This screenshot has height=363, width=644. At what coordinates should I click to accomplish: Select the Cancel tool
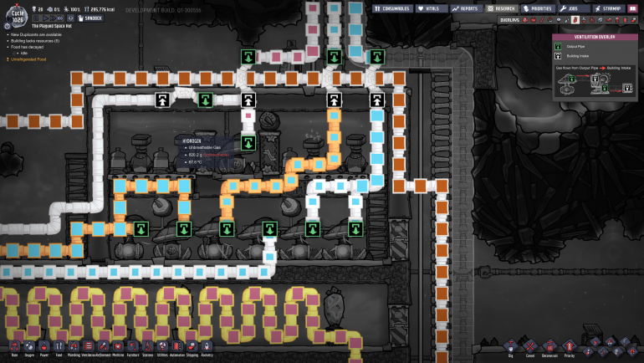pyautogui.click(x=530, y=347)
